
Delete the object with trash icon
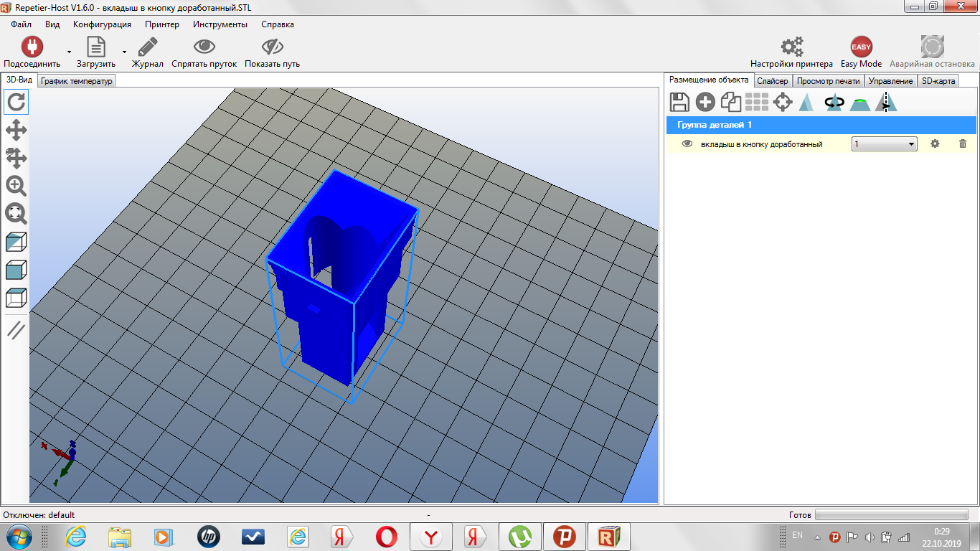click(963, 144)
